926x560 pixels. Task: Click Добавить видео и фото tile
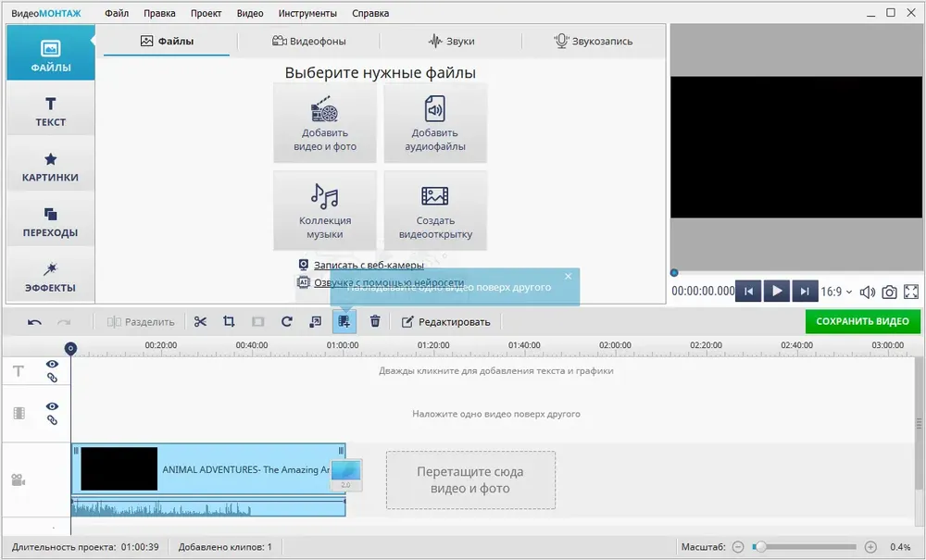325,123
